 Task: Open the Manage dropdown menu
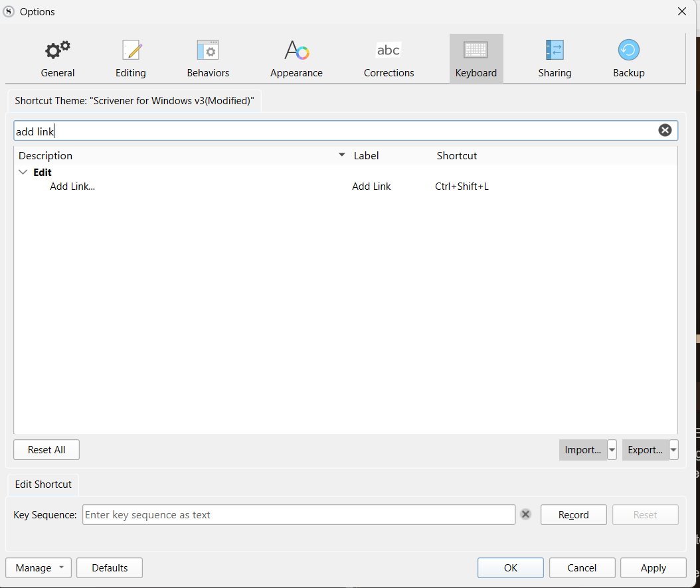pyautogui.click(x=39, y=568)
